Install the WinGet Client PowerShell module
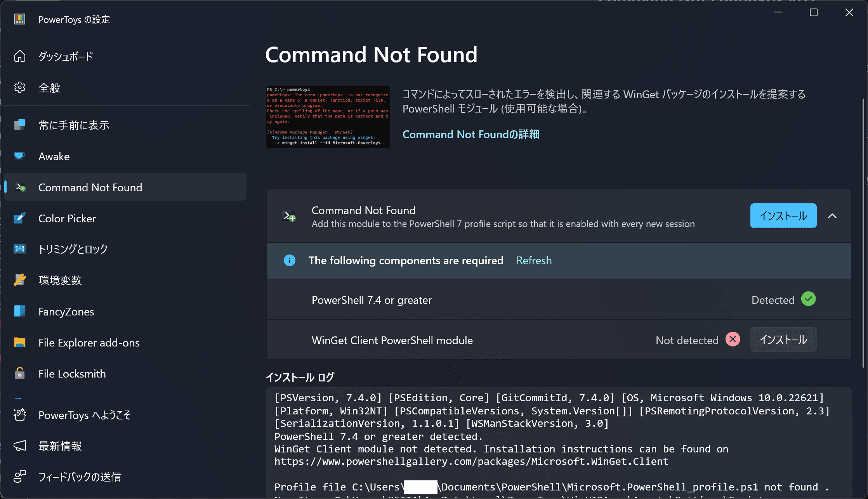Image resolution: width=868 pixels, height=499 pixels. [783, 340]
